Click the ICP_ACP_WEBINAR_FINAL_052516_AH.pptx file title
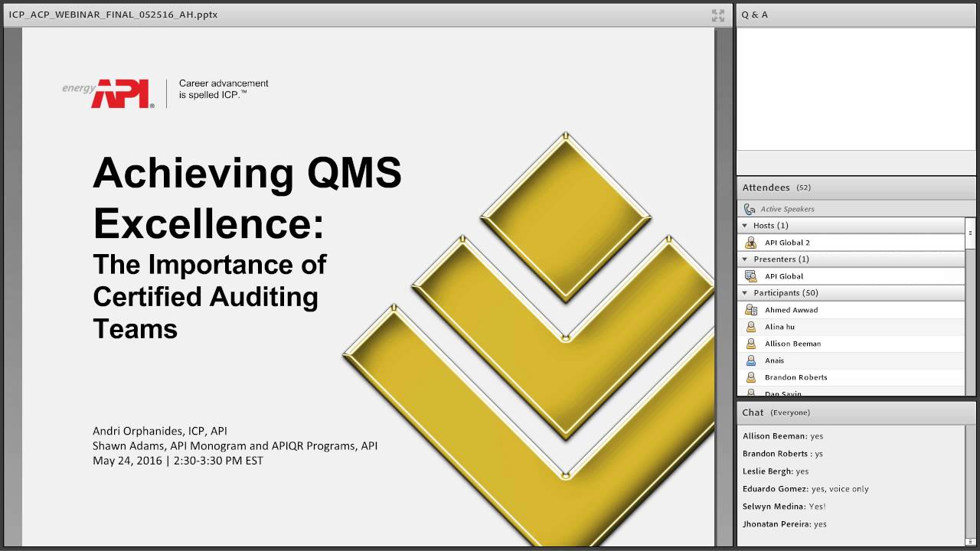The height and width of the screenshot is (551, 980). (x=113, y=15)
